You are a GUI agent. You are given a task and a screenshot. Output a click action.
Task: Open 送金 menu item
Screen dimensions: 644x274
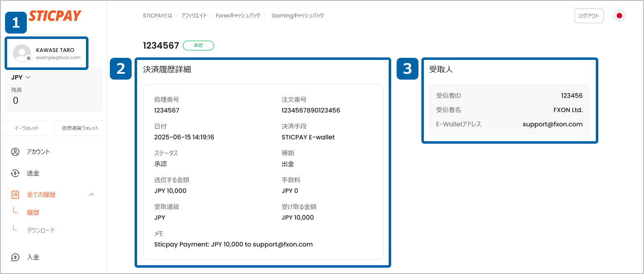33,173
